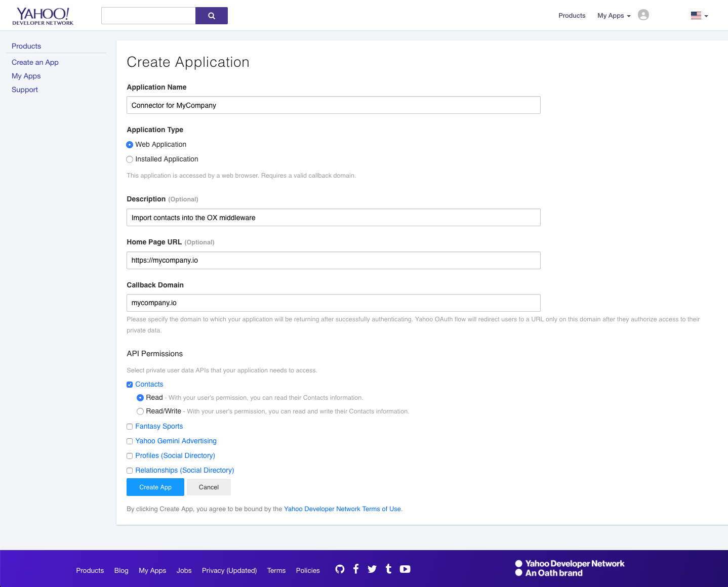Click the purple search magnifier button
This screenshot has height=587, width=728.
pos(212,16)
